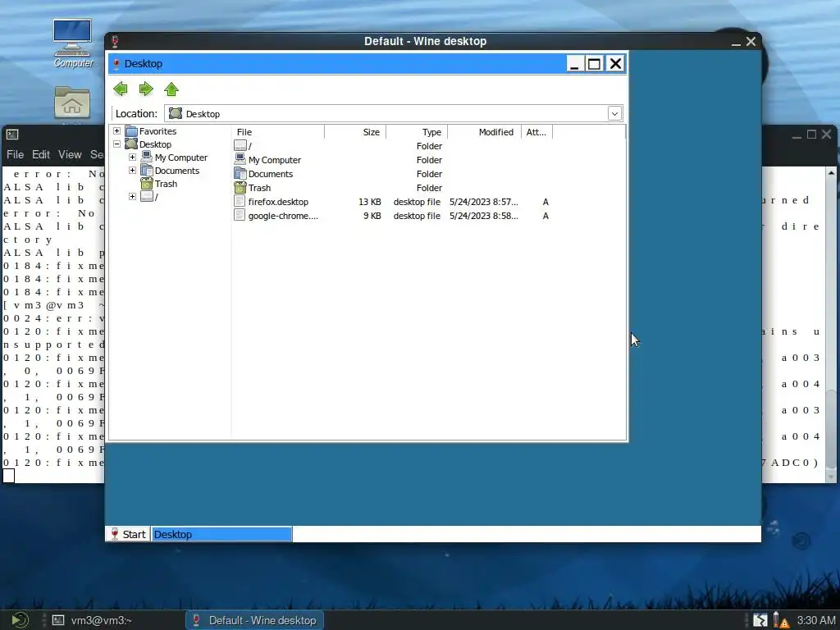Image resolution: width=840 pixels, height=630 pixels.
Task: Select Documents folder icon in file list
Action: click(x=240, y=174)
